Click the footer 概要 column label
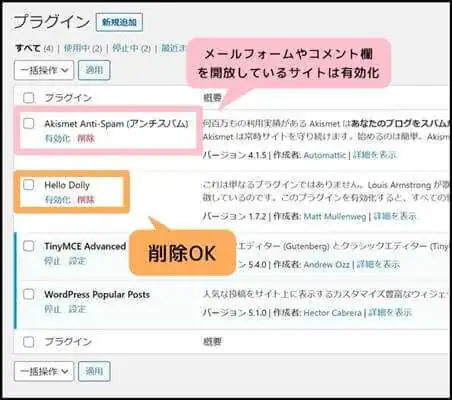This screenshot has width=452, height=400. pyautogui.click(x=212, y=342)
